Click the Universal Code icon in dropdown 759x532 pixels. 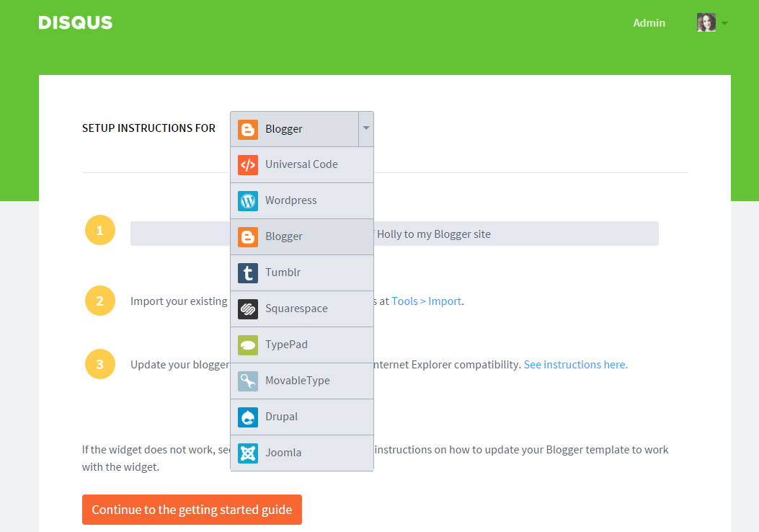click(x=248, y=164)
